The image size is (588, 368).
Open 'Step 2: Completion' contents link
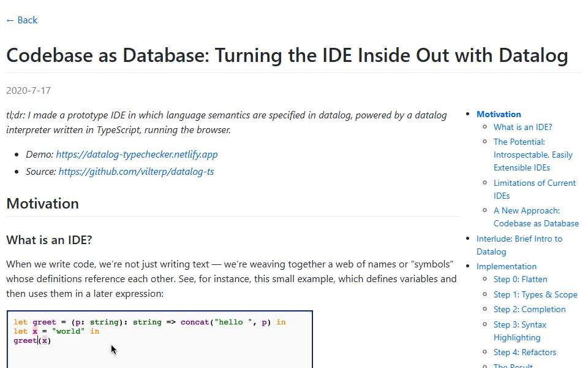[529, 309]
